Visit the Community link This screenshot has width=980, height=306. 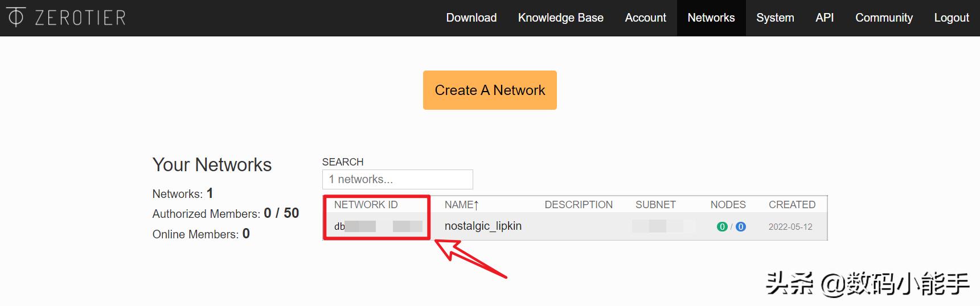coord(884,18)
